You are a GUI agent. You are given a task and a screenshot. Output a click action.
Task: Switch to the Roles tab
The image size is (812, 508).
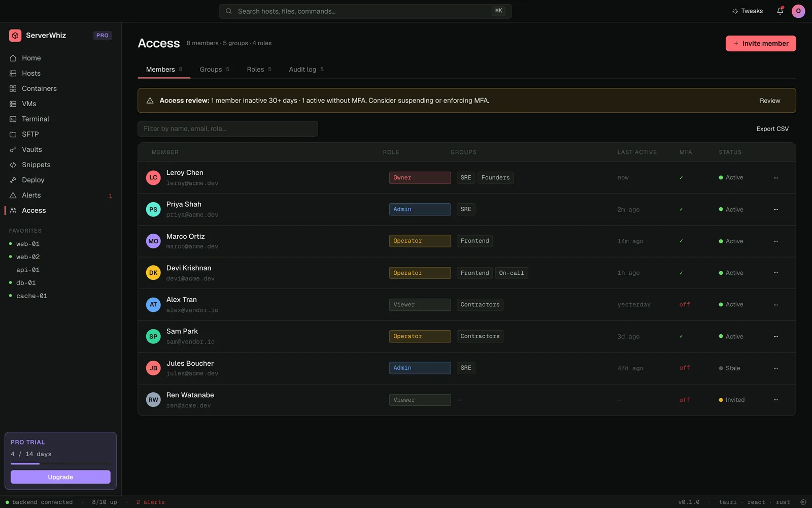click(259, 70)
